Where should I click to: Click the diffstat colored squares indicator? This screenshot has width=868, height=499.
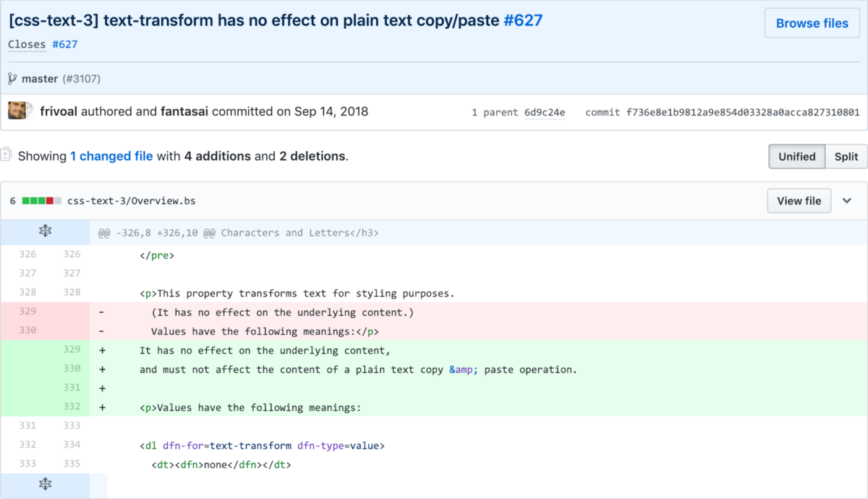point(42,200)
